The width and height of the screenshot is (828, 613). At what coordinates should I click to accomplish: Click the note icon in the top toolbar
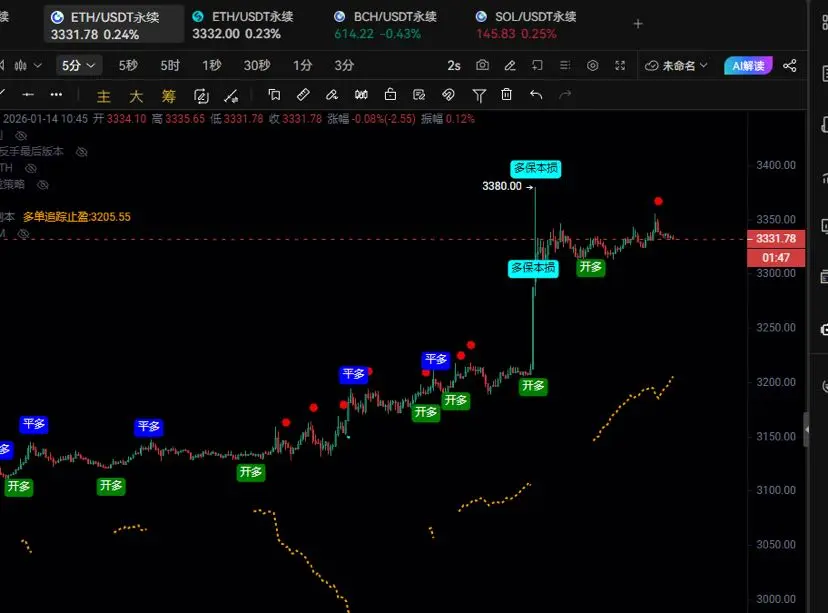pos(537,65)
